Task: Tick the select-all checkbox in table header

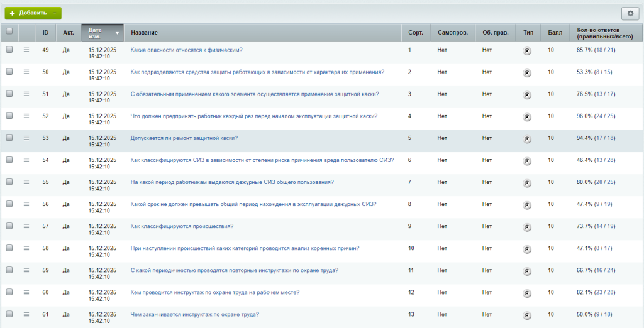Action: click(x=9, y=31)
